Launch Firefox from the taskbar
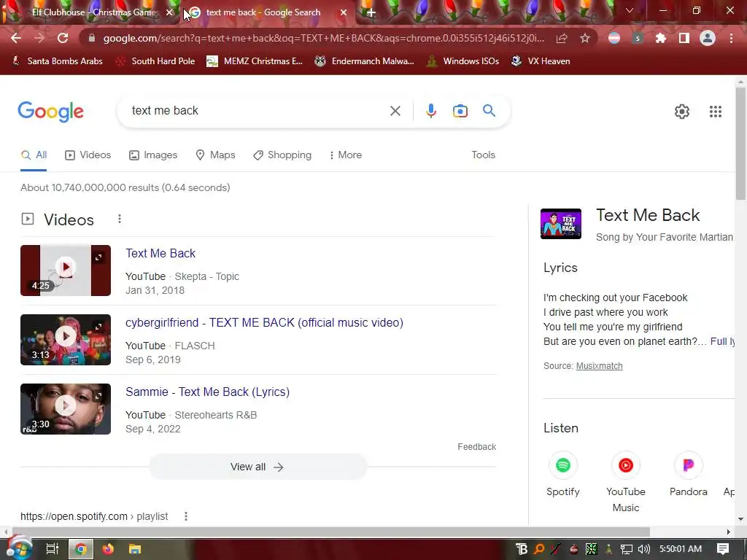 click(x=108, y=549)
